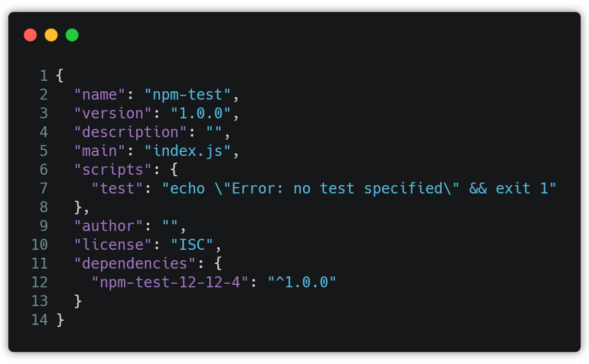Click line number 14 in the gutter
The height and width of the screenshot is (364, 589).
pyautogui.click(x=40, y=320)
